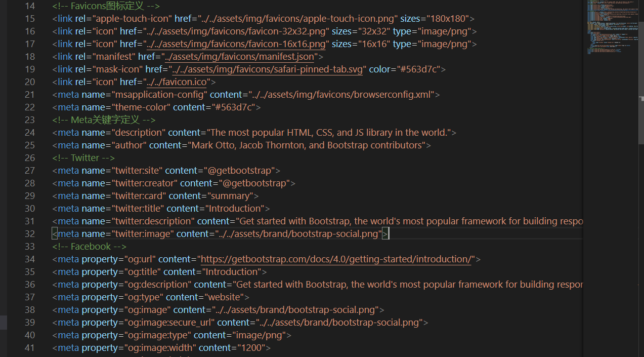This screenshot has height=357, width=644.
Task: Click the #563d7c value on theme-color line
Action: (233, 107)
